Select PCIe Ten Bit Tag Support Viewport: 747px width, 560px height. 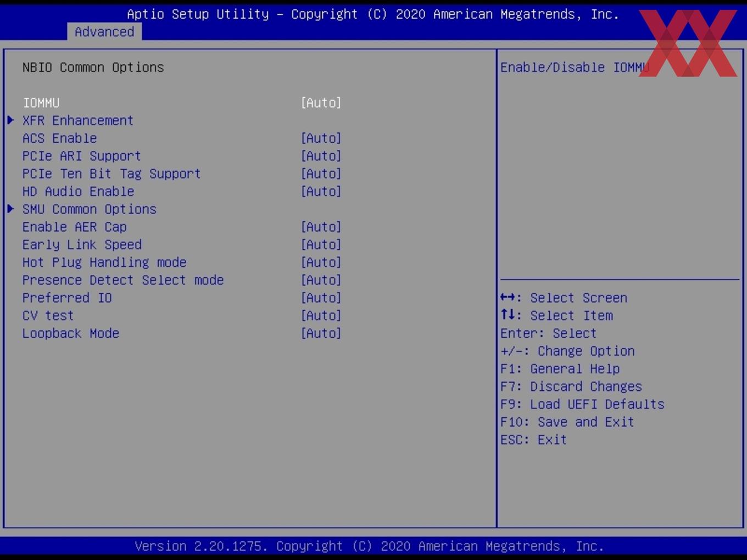click(112, 173)
